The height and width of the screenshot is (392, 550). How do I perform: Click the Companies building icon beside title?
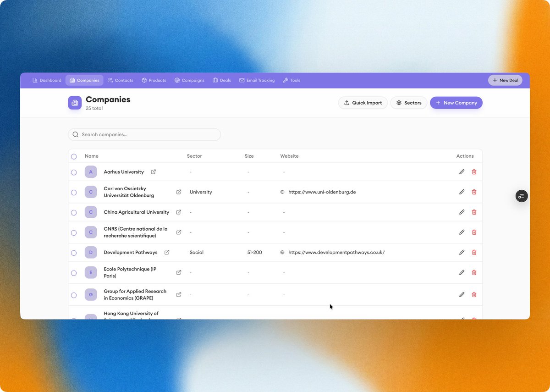(x=75, y=103)
